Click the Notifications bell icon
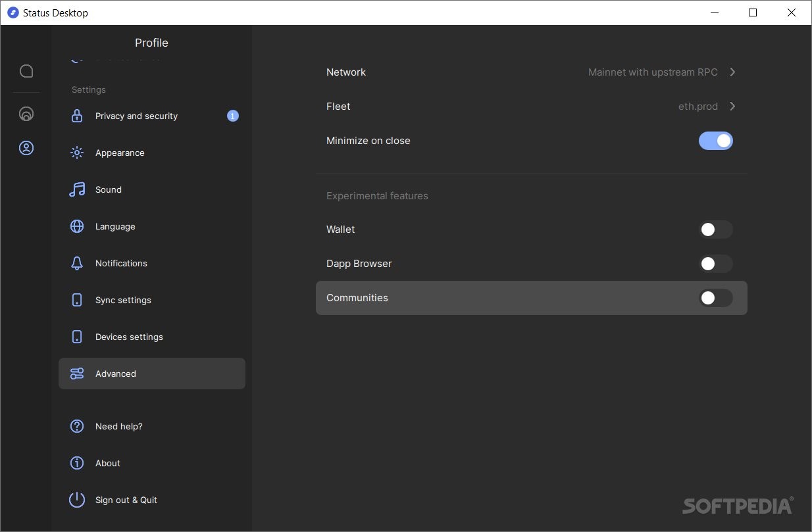 (77, 264)
